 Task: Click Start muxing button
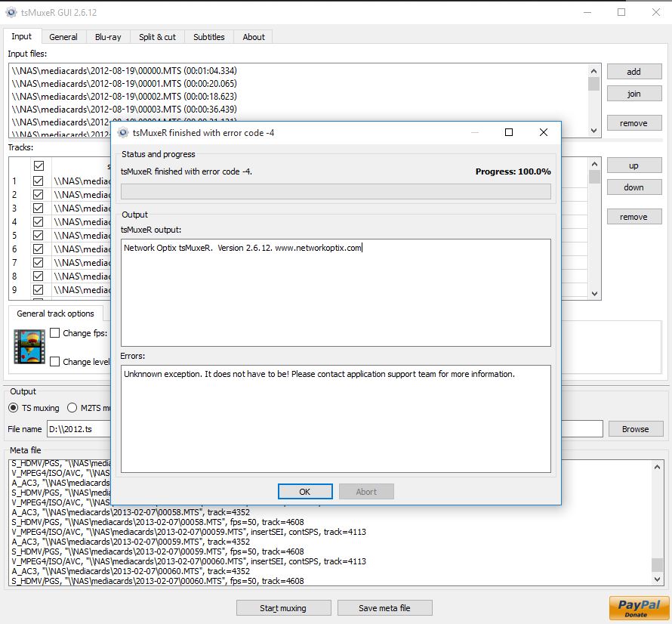point(283,607)
